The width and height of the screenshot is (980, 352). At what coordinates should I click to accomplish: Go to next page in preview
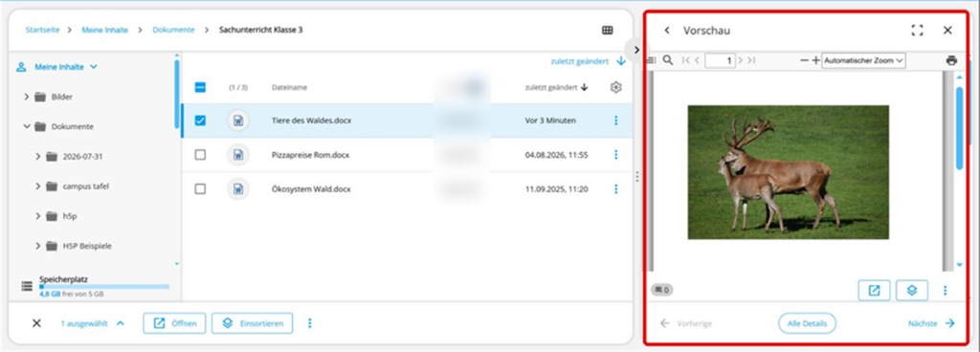[x=741, y=60]
